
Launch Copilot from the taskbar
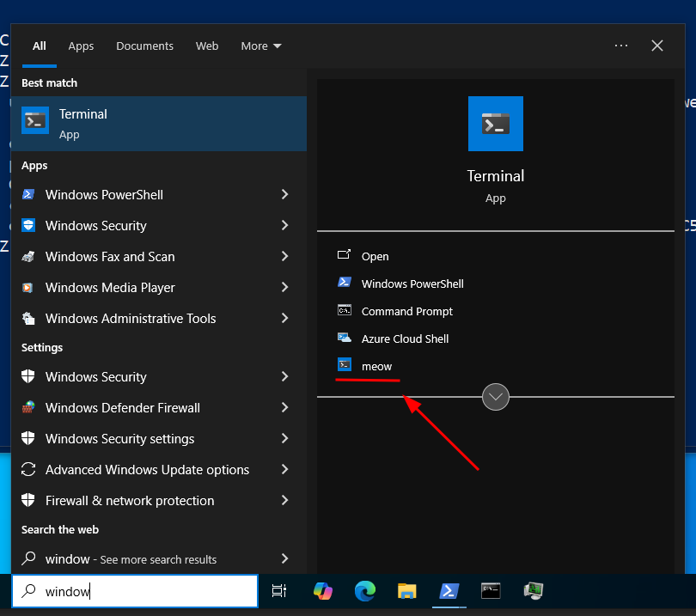pyautogui.click(x=323, y=591)
